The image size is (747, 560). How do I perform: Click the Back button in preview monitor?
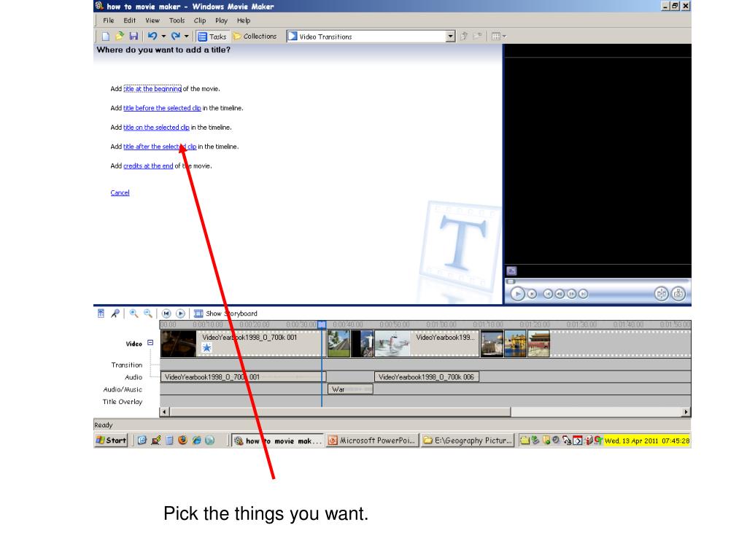pos(549,295)
